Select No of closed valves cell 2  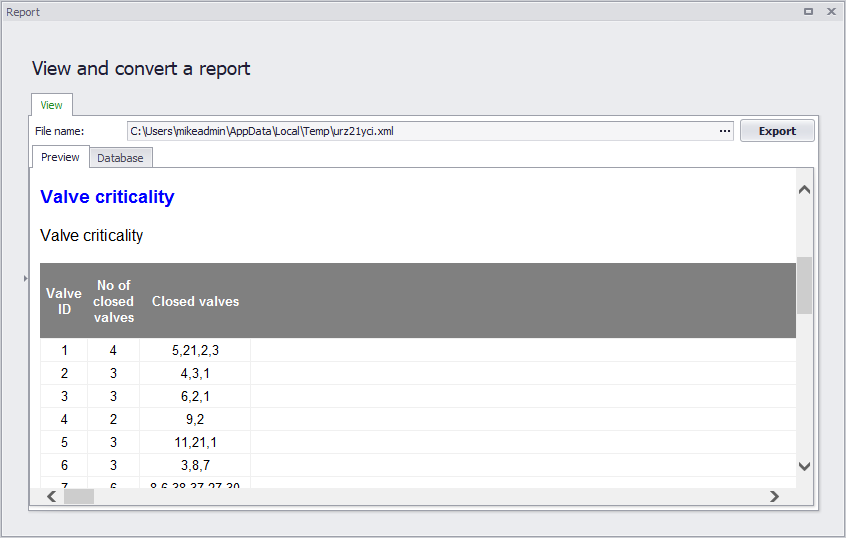[113, 419]
